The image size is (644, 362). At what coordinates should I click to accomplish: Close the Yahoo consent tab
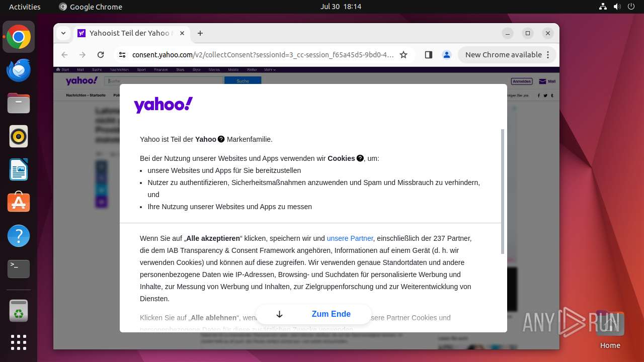182,33
